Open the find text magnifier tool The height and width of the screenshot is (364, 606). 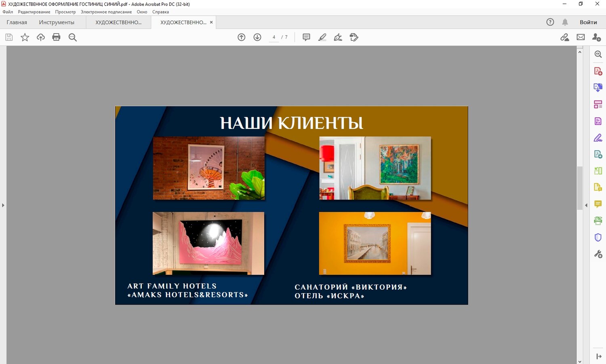73,37
